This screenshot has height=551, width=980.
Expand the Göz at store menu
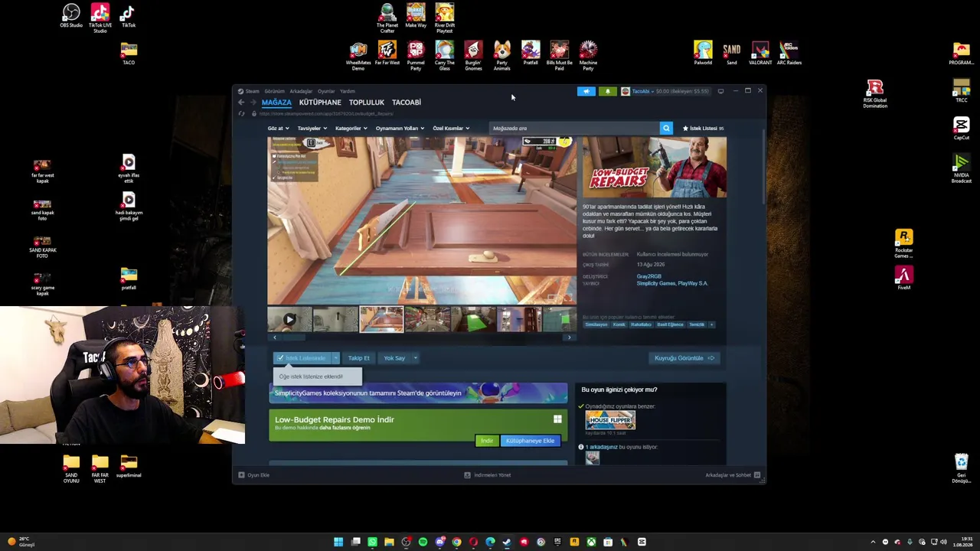click(x=278, y=129)
